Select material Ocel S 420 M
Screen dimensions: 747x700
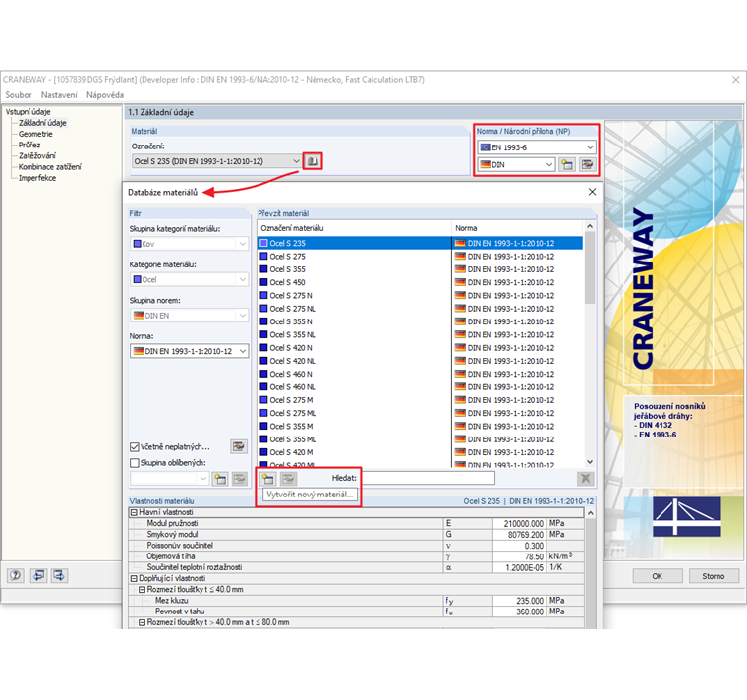point(420,452)
